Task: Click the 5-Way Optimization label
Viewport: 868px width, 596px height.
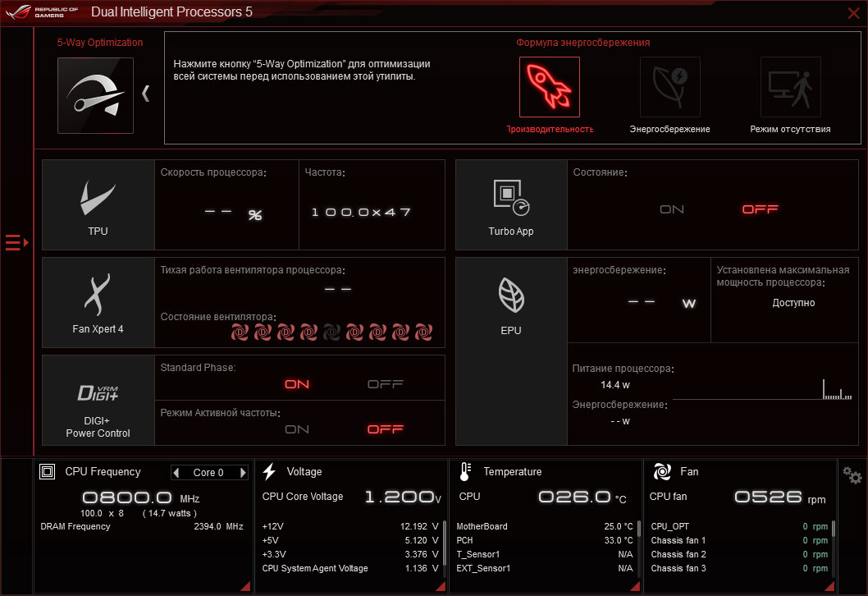Action: pos(100,43)
